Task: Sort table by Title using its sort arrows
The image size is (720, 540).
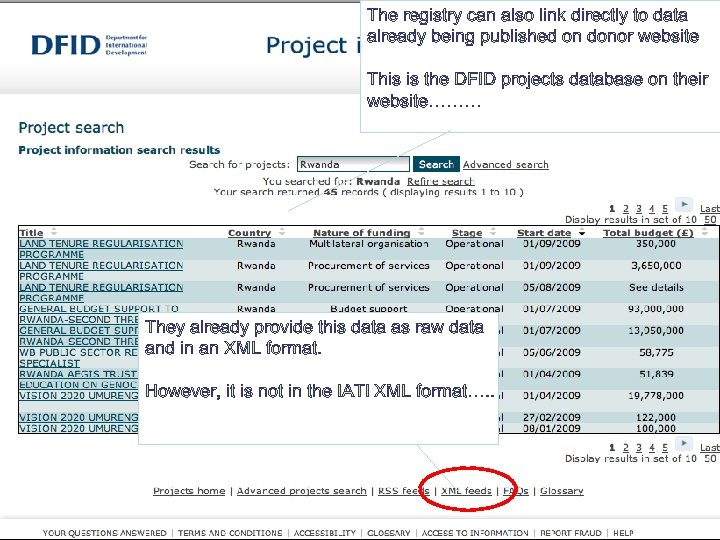Action: pyautogui.click(x=54, y=231)
